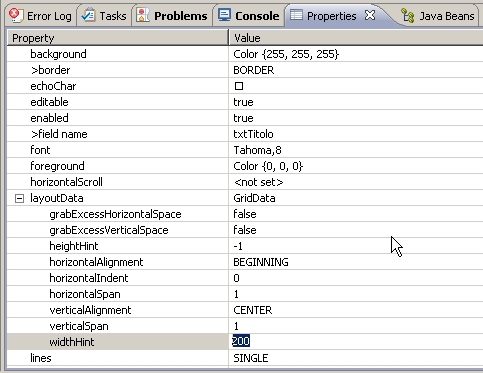Click the Console monitor icon
The width and height of the screenshot is (483, 373).
pyautogui.click(x=224, y=15)
